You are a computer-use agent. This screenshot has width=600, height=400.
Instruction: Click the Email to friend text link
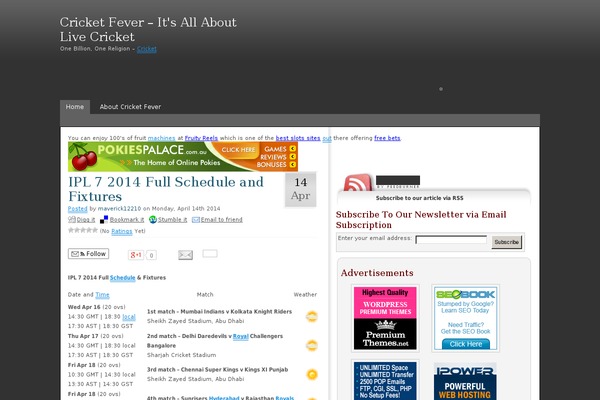[x=222, y=220]
